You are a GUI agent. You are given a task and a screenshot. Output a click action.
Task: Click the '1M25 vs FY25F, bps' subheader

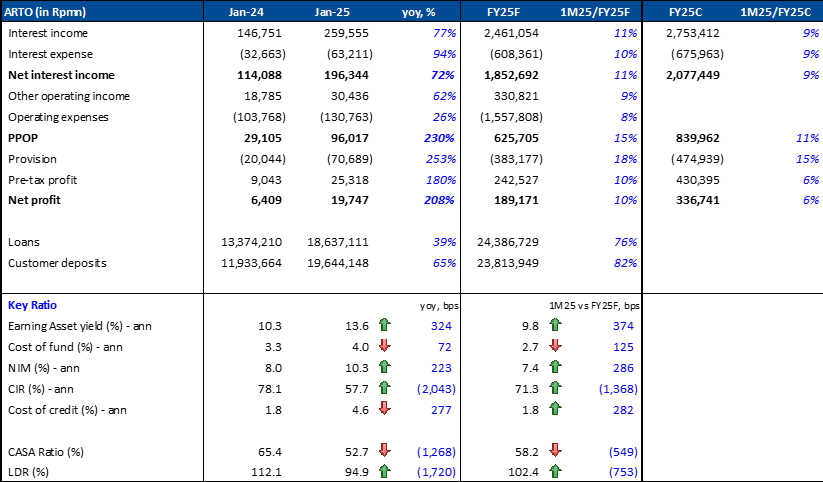(594, 306)
